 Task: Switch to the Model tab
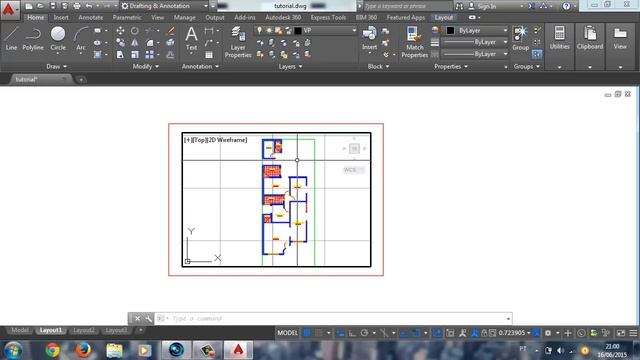(x=20, y=330)
